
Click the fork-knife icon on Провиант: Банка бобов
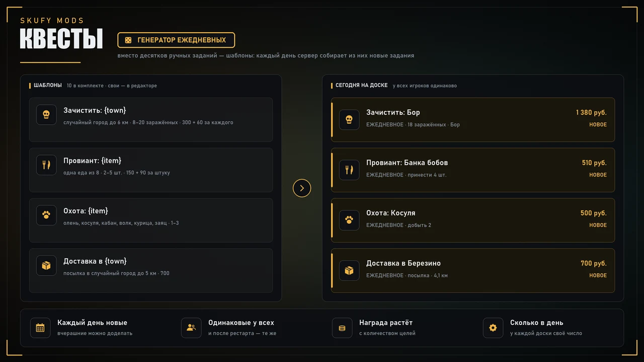point(349,170)
